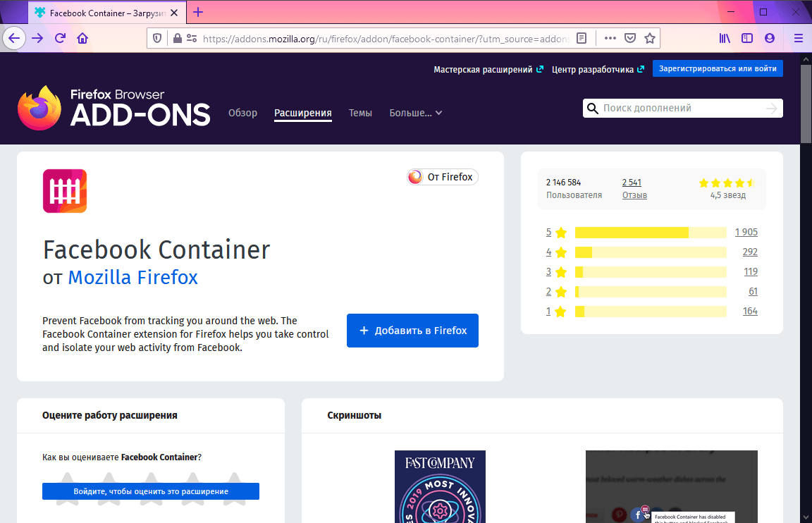This screenshot has height=523, width=812.
Task: Click the 1-star rating bar
Action: coord(651,312)
